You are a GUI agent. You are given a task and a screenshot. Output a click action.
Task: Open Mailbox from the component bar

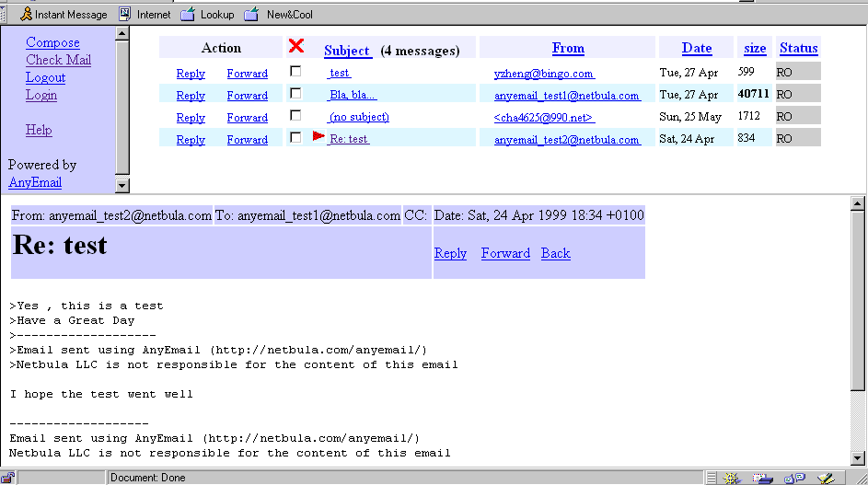(762, 479)
